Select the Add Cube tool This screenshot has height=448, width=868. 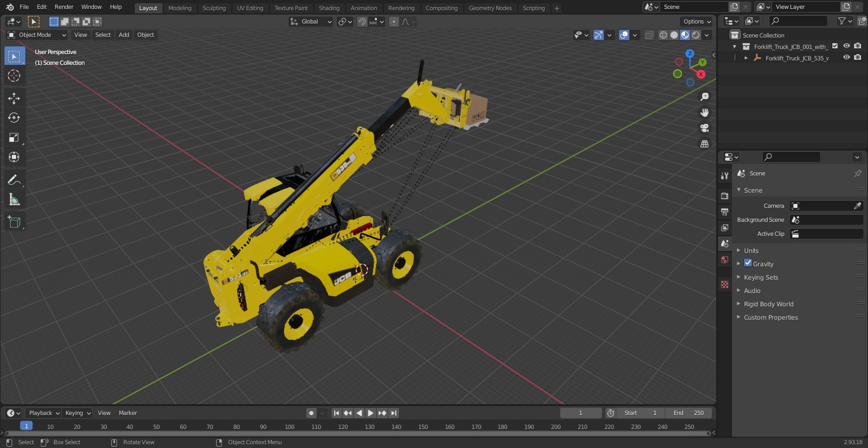(14, 222)
